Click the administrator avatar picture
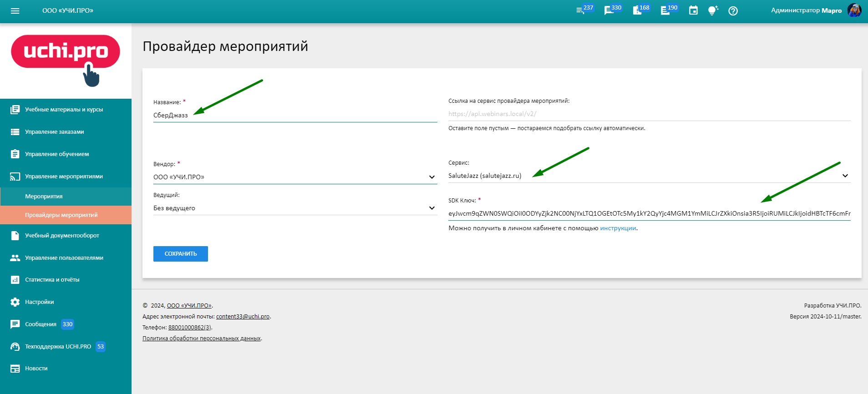The width and height of the screenshot is (868, 394). coord(854,10)
